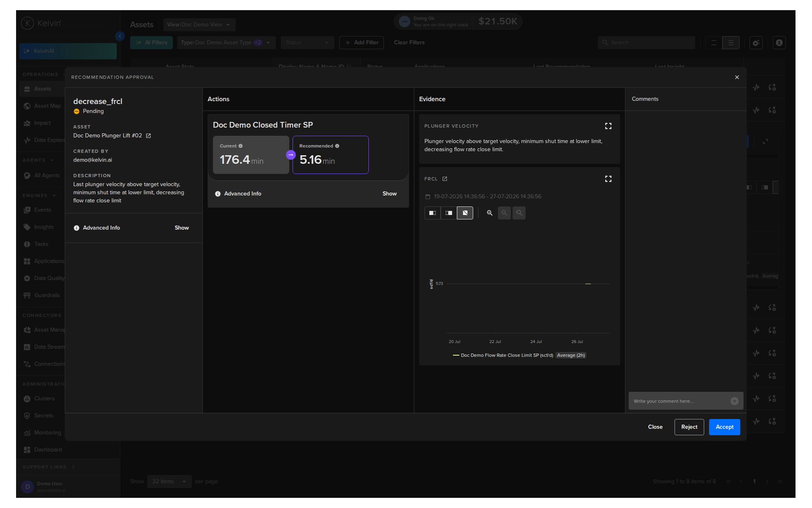This screenshot has width=812, height=508.
Task: Open the 32 items per page dropdown
Action: click(x=169, y=482)
